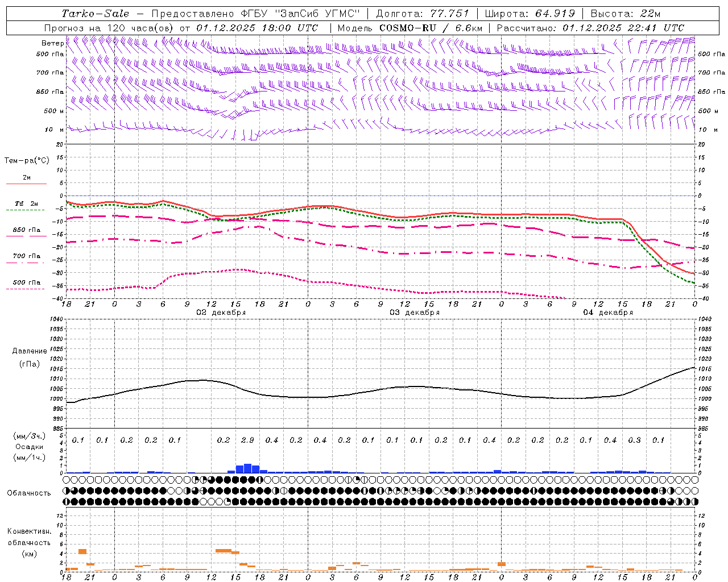Click the 'Конвективн.' convective cloud label
Screen dimensions: 728x582
tap(29, 531)
